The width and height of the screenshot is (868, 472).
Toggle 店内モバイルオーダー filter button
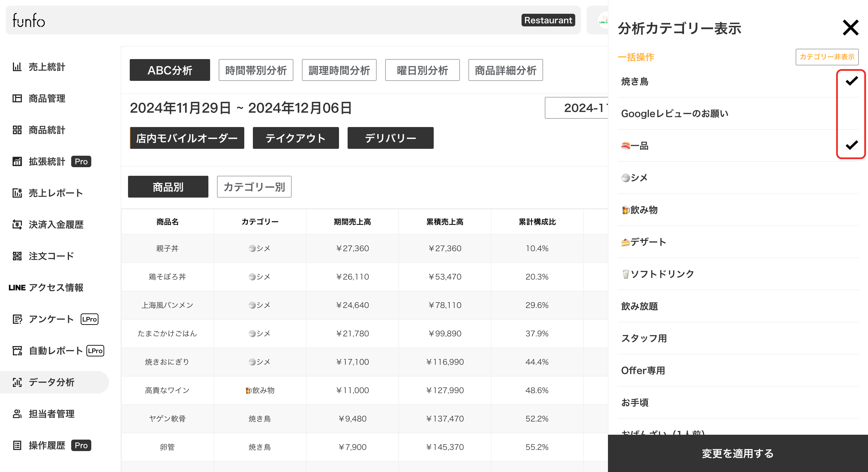tap(187, 138)
